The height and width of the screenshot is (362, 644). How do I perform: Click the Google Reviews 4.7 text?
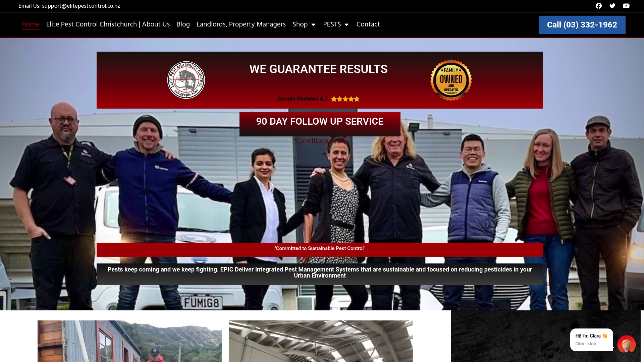(302, 99)
